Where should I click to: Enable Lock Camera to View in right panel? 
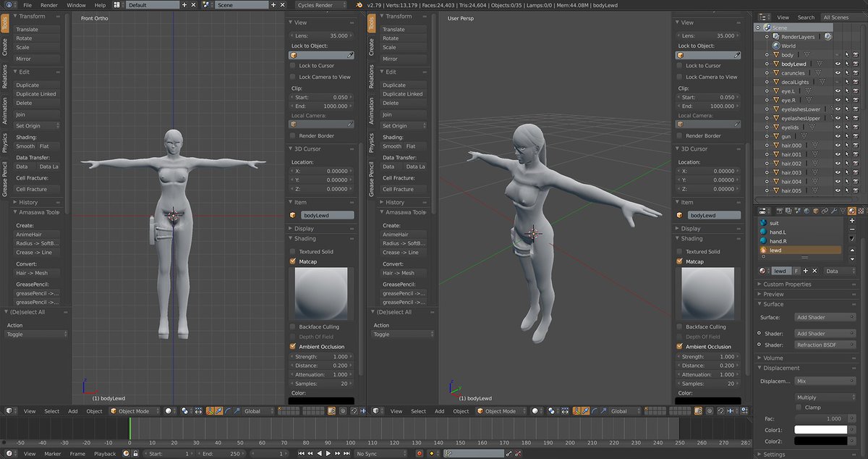point(679,77)
